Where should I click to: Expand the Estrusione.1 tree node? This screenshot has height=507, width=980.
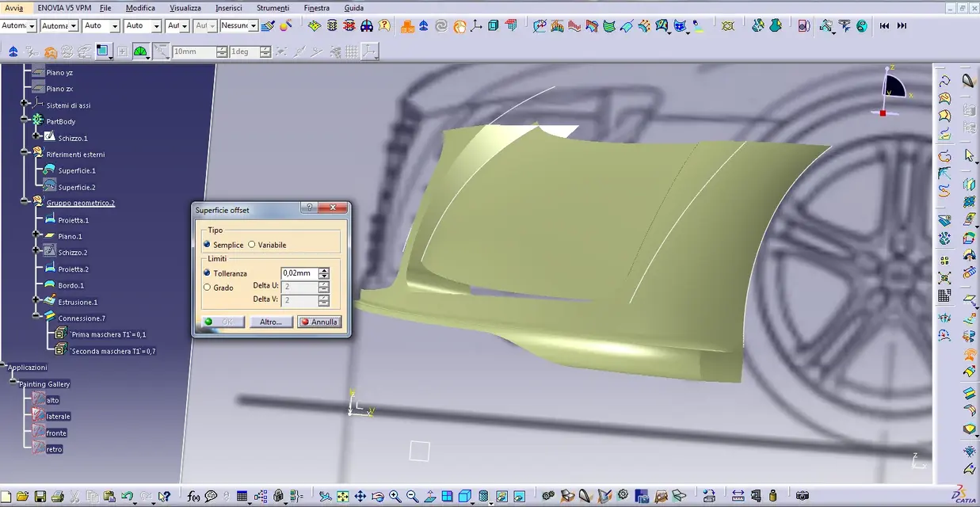tap(36, 301)
